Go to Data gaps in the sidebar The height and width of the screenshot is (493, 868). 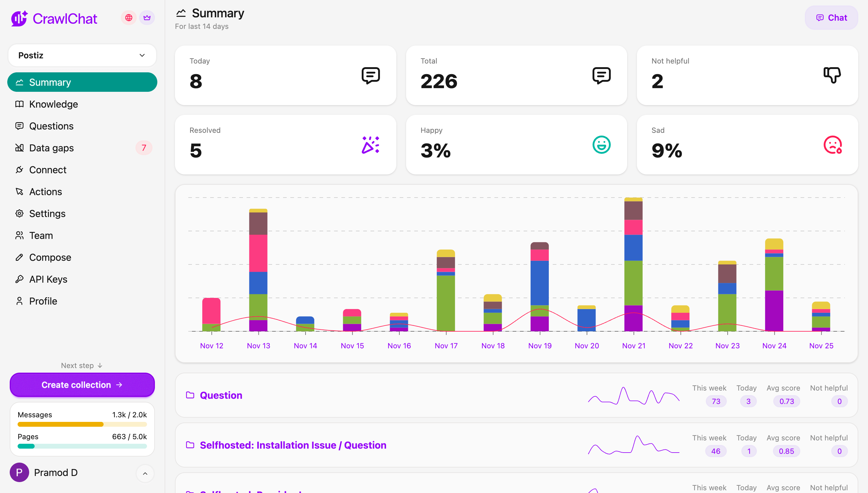(x=51, y=148)
